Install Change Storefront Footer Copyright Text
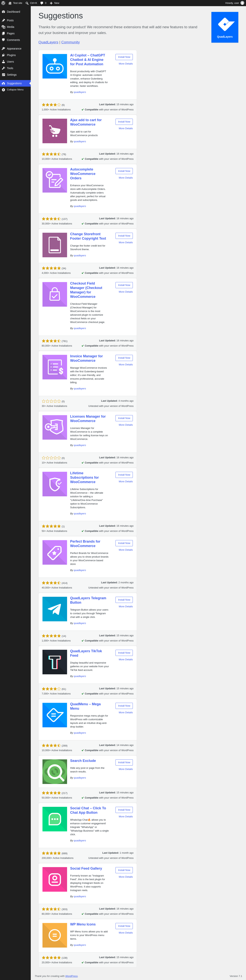This screenshot has width=246, height=980. click(124, 236)
